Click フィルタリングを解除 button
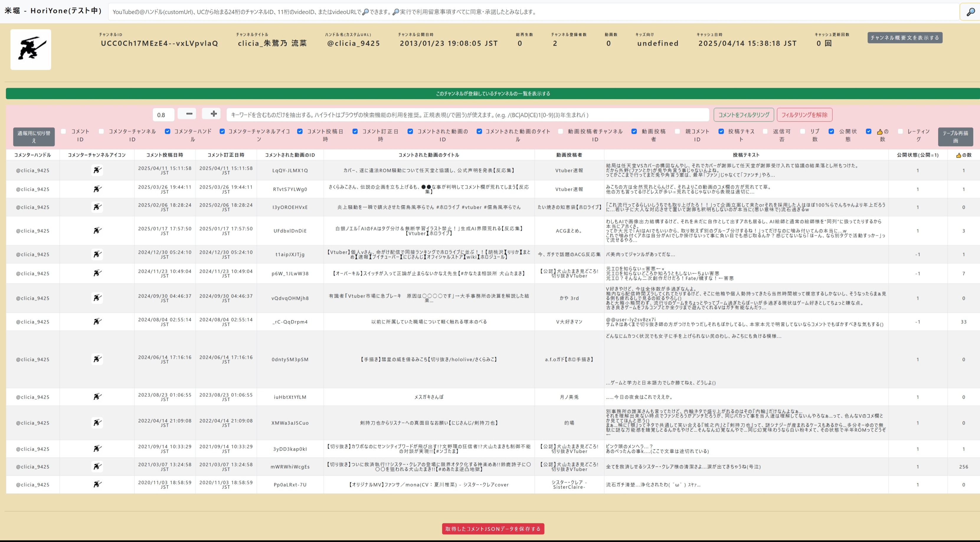The height and width of the screenshot is (542, 980). 804,115
